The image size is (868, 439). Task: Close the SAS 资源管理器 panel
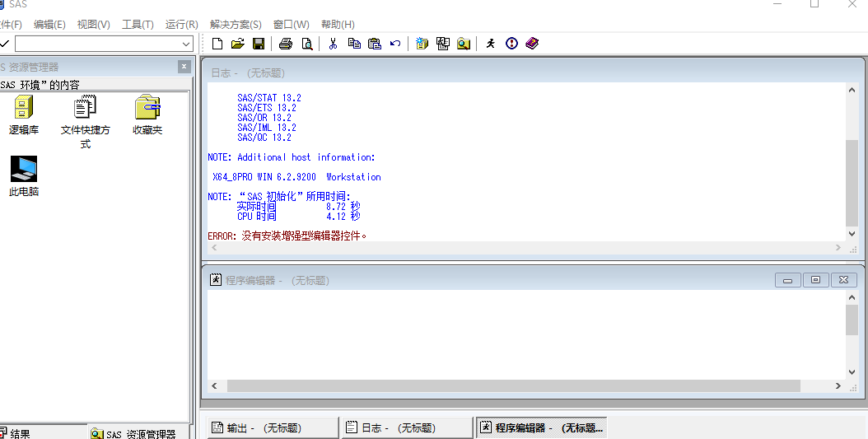point(184,67)
